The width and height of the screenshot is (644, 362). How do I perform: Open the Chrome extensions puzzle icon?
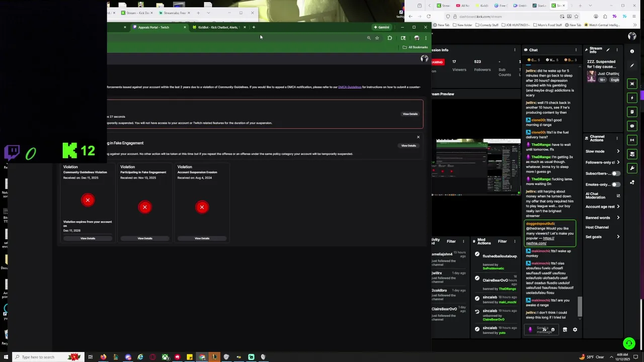point(390,38)
